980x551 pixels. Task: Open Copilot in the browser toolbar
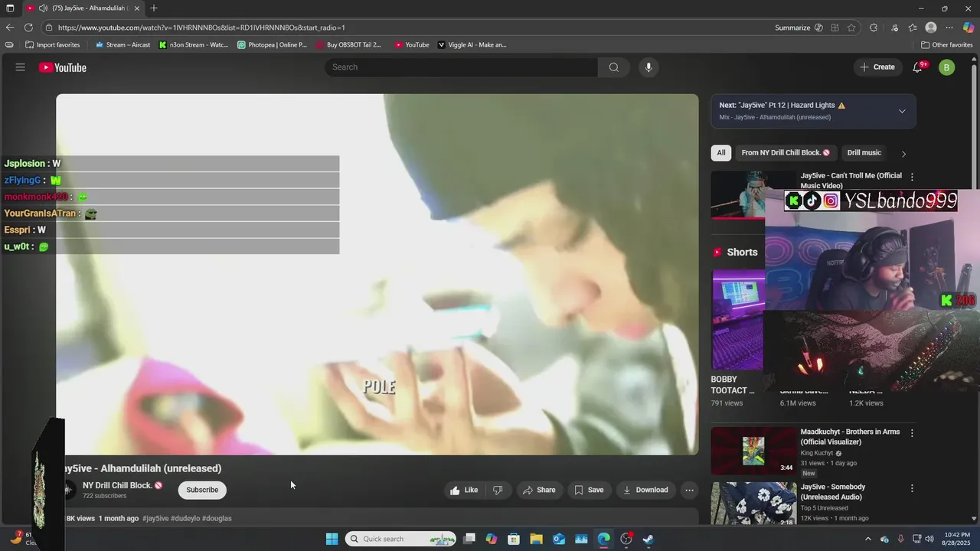point(969,28)
